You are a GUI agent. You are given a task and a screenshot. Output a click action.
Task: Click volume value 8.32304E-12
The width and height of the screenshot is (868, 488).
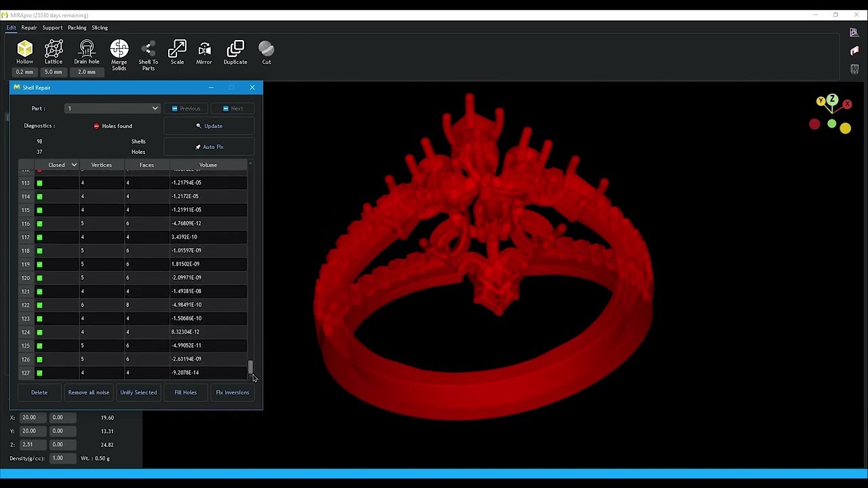point(185,332)
